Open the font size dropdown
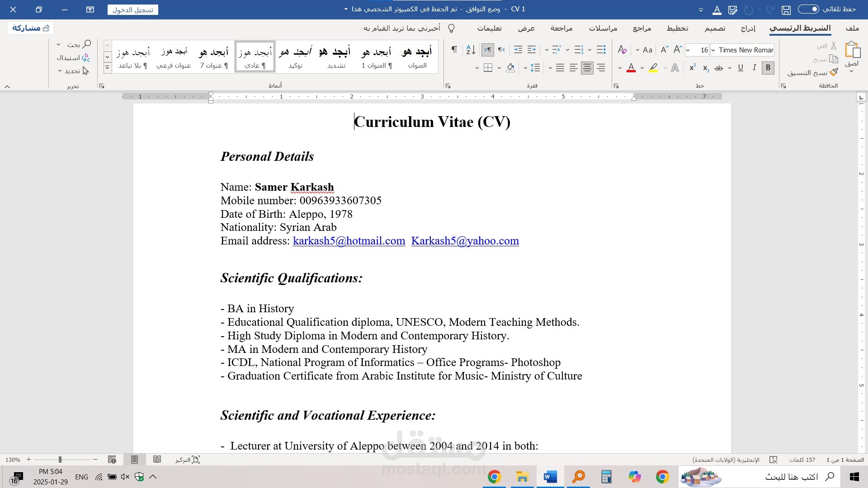This screenshot has height=488, width=868. point(688,50)
